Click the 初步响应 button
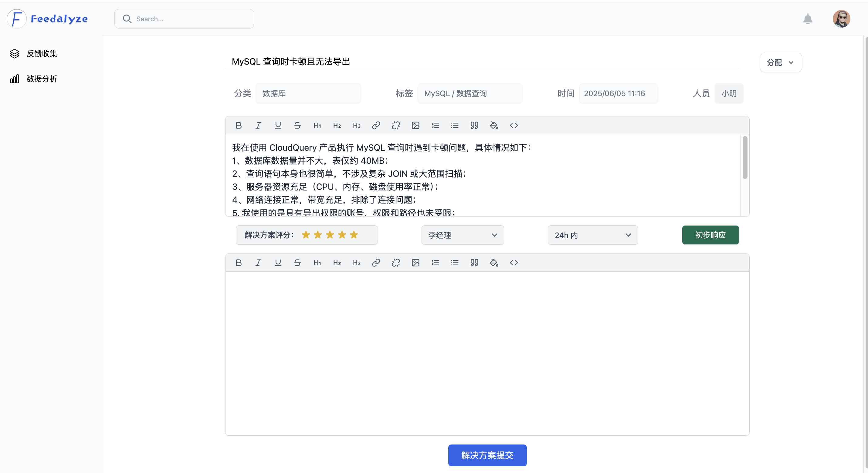 pyautogui.click(x=710, y=235)
